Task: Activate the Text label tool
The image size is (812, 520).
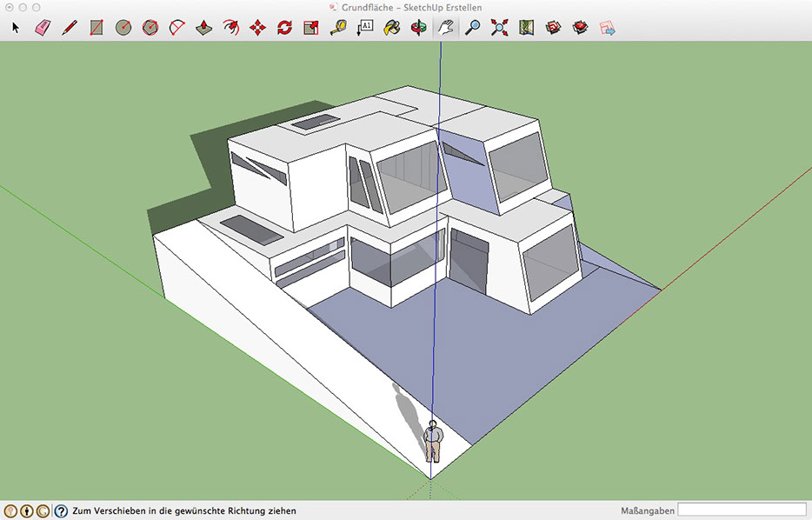Action: [x=365, y=28]
